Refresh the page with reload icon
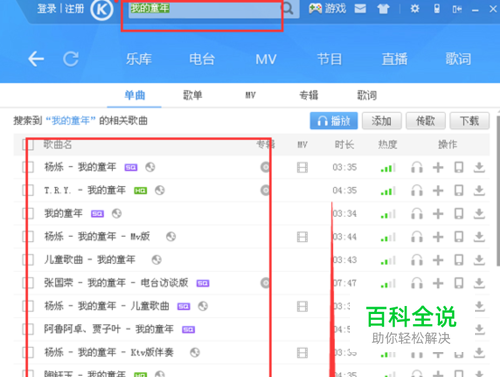 (x=71, y=59)
